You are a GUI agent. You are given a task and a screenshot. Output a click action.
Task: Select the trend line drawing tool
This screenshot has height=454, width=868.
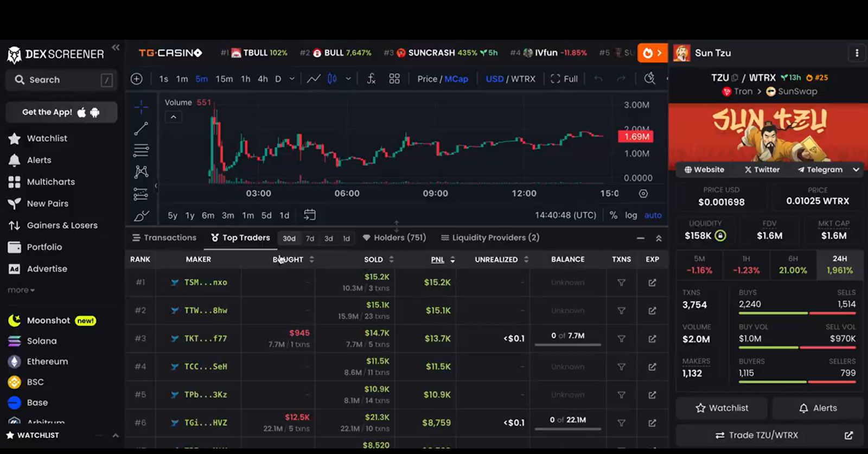pyautogui.click(x=141, y=129)
